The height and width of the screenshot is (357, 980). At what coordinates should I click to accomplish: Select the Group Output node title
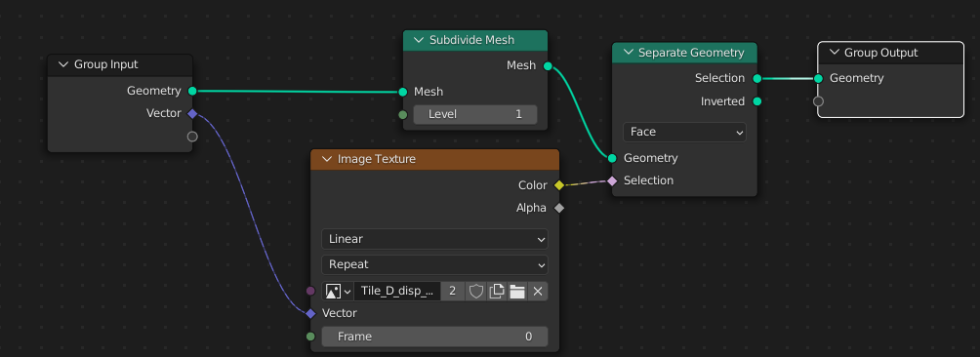pyautogui.click(x=881, y=53)
